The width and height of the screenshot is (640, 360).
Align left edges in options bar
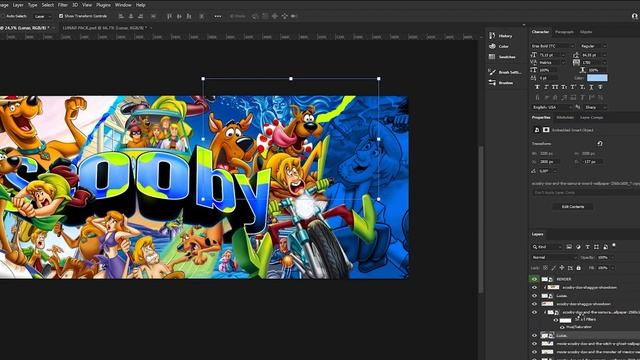[x=121, y=16]
